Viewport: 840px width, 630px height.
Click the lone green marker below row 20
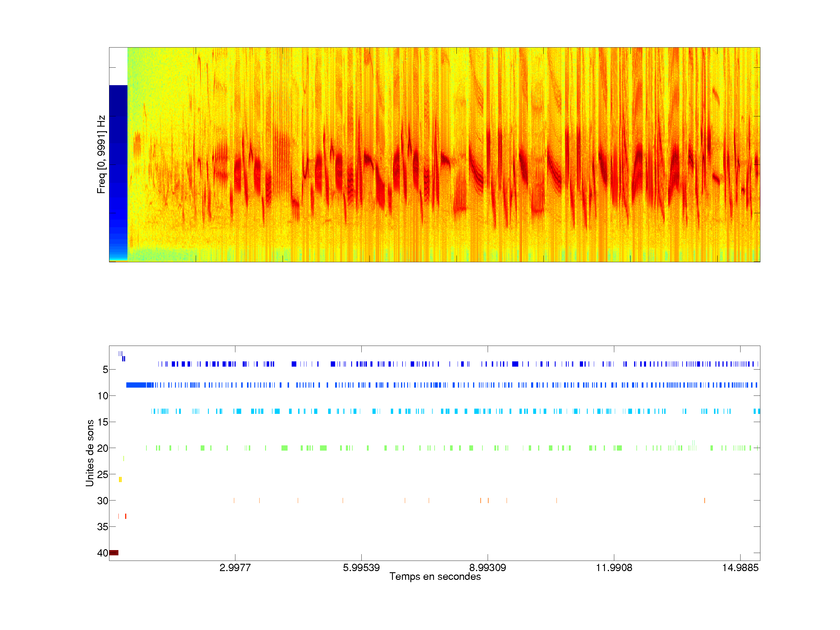pos(123,459)
